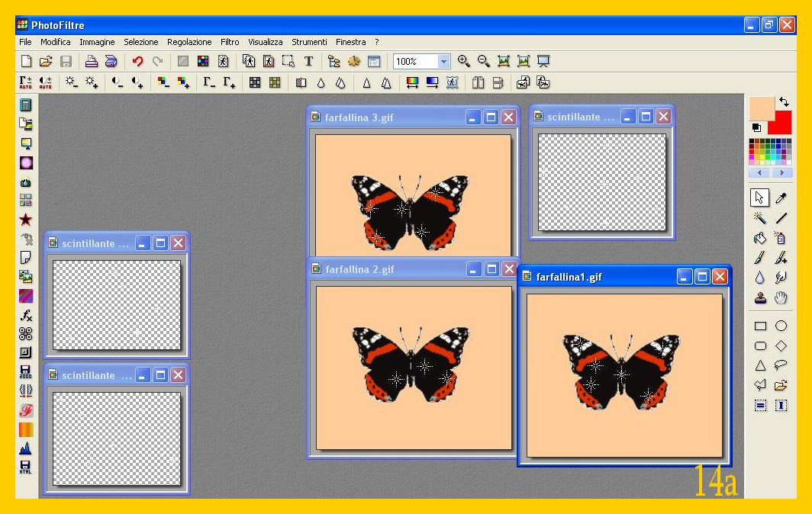Select the Paint Bucket fill tool
Image resolution: width=812 pixels, height=514 pixels.
760,238
